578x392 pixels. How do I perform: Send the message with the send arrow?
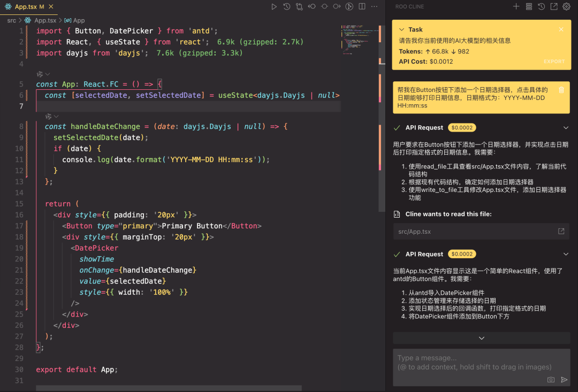565,380
